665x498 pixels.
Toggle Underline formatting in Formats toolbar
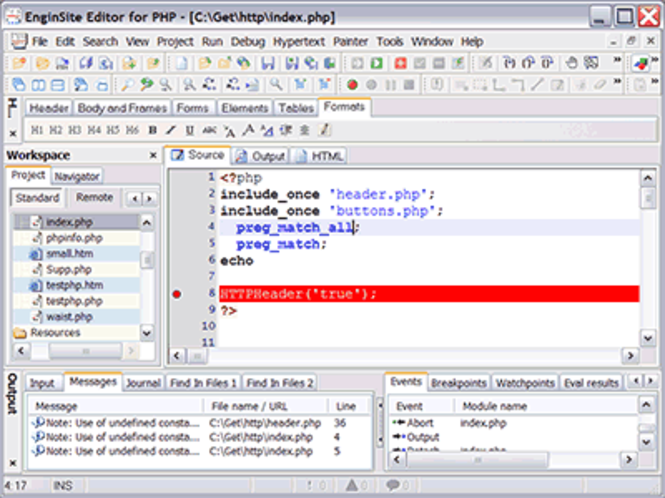click(190, 130)
